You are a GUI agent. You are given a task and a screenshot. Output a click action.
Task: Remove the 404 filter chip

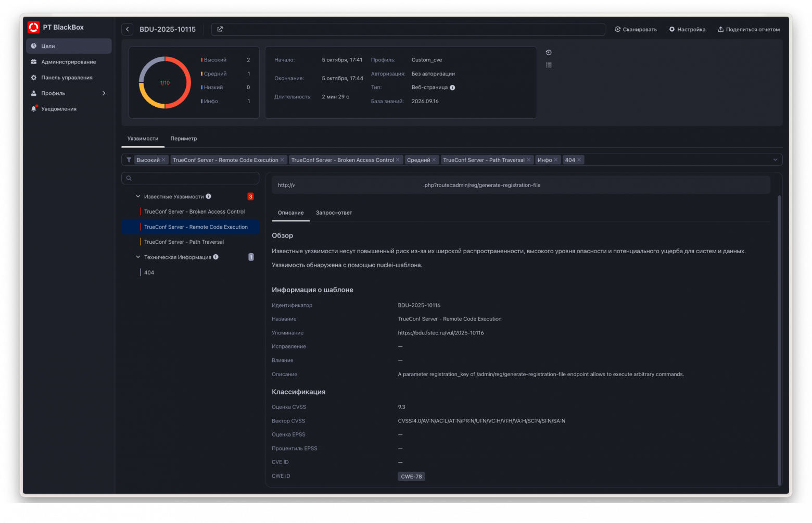(579, 160)
